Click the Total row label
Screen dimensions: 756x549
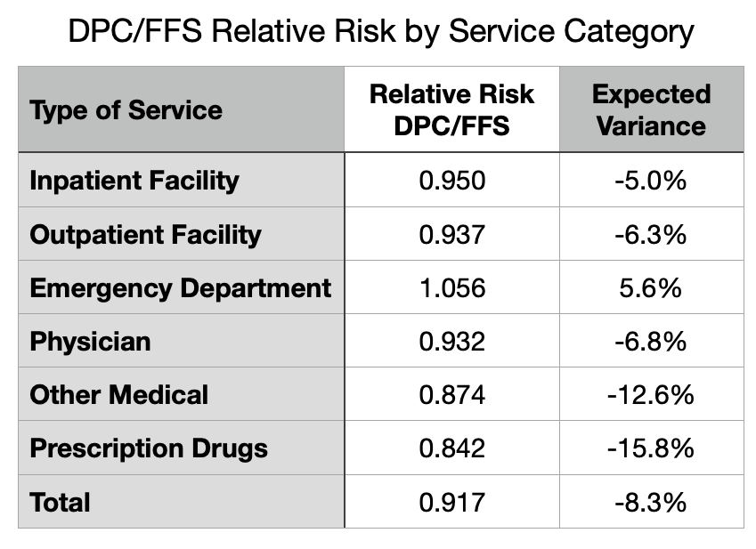click(61, 502)
